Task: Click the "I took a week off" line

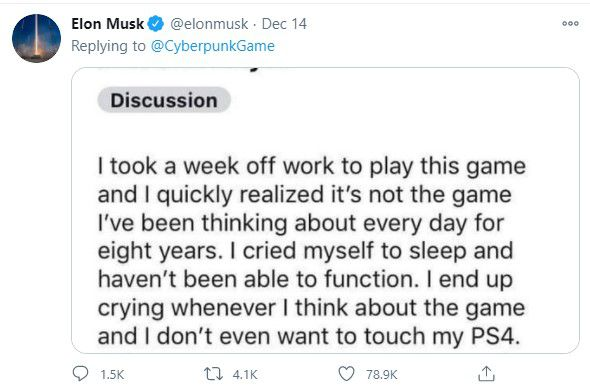Action: click(x=312, y=166)
